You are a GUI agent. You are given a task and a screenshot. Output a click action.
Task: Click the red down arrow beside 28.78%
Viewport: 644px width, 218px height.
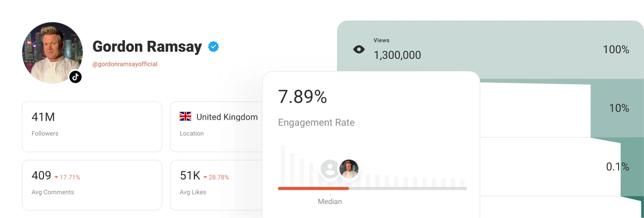(205, 177)
